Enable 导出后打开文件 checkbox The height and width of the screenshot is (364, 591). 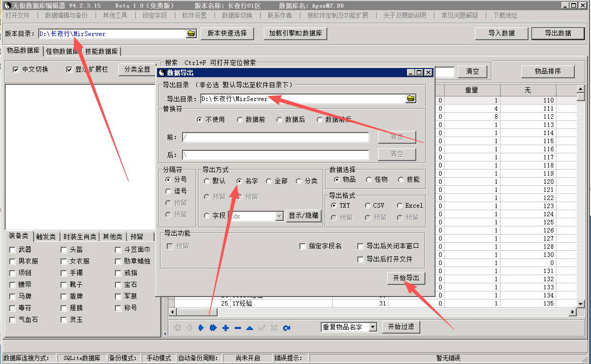click(x=361, y=259)
